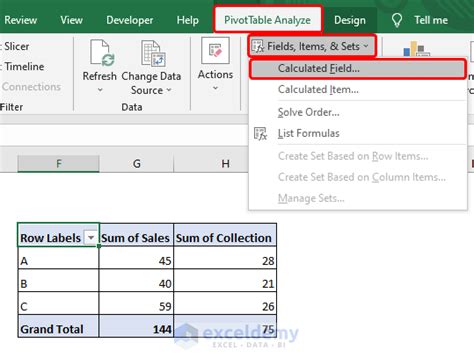Image resolution: width=474 pixels, height=364 pixels.
Task: Switch to the Design tab
Action: point(350,20)
